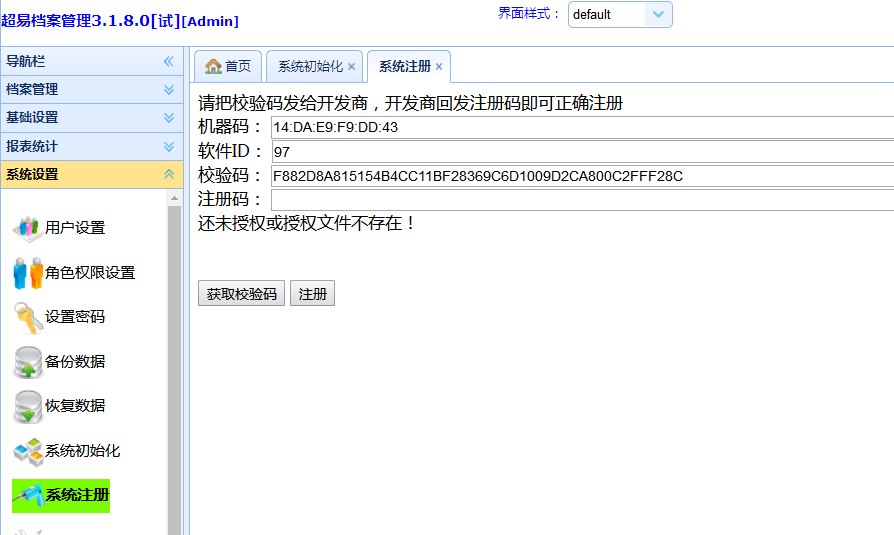Focus the 软件ID input field
The height and width of the screenshot is (535, 894).
pyautogui.click(x=582, y=152)
